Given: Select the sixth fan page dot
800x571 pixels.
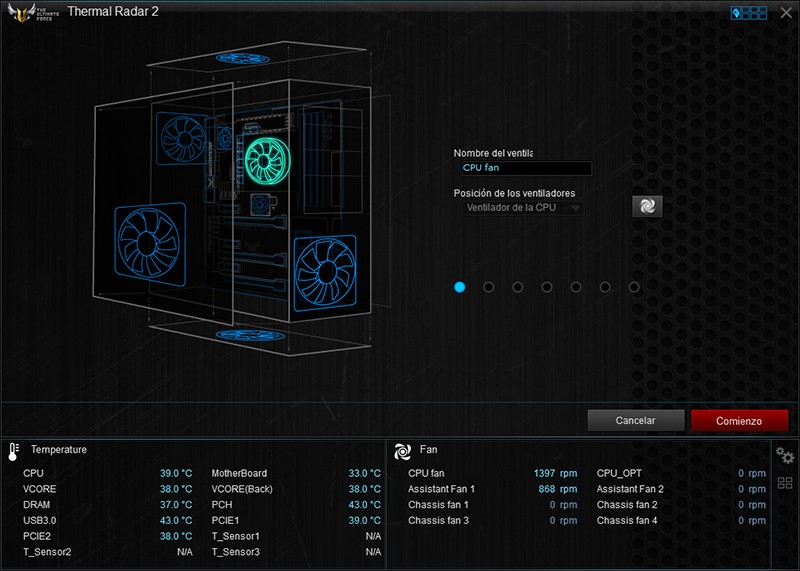Looking at the screenshot, I should (x=605, y=287).
